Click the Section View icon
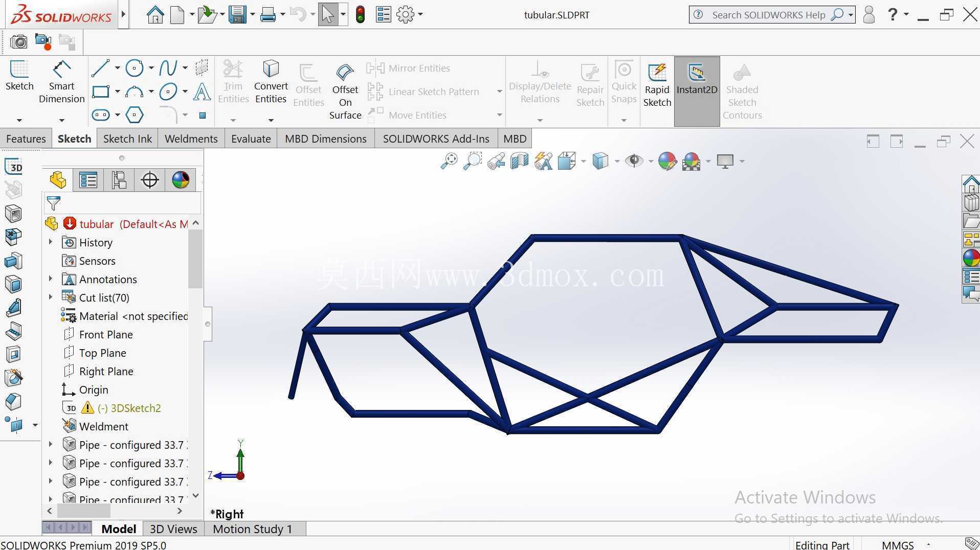The image size is (980, 550). coord(519,161)
